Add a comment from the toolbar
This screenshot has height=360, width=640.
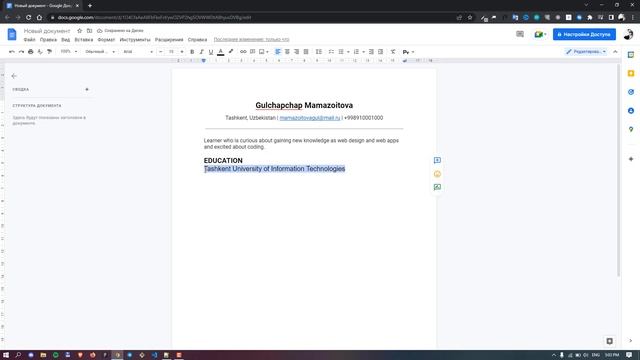(253, 52)
